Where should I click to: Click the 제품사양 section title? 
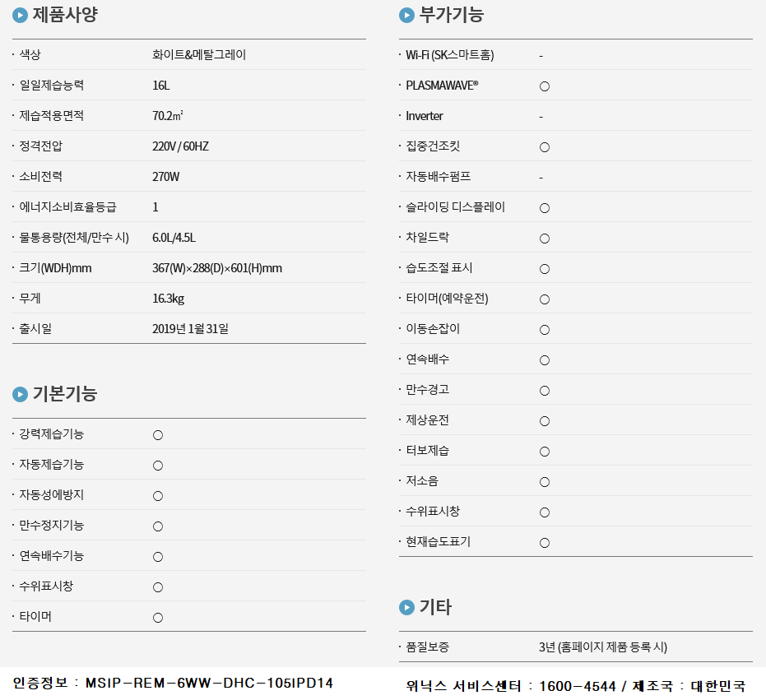65,15
